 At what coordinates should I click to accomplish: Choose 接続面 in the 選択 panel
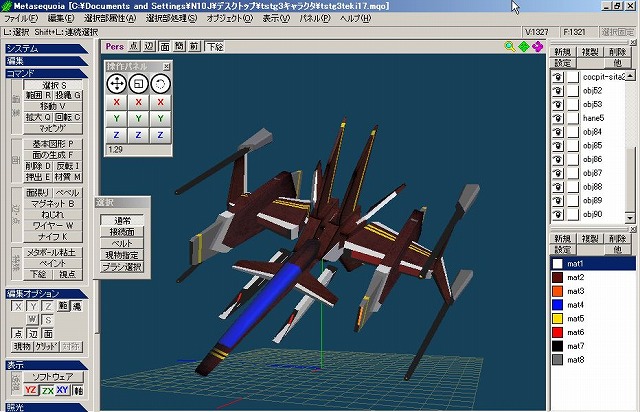(x=122, y=232)
